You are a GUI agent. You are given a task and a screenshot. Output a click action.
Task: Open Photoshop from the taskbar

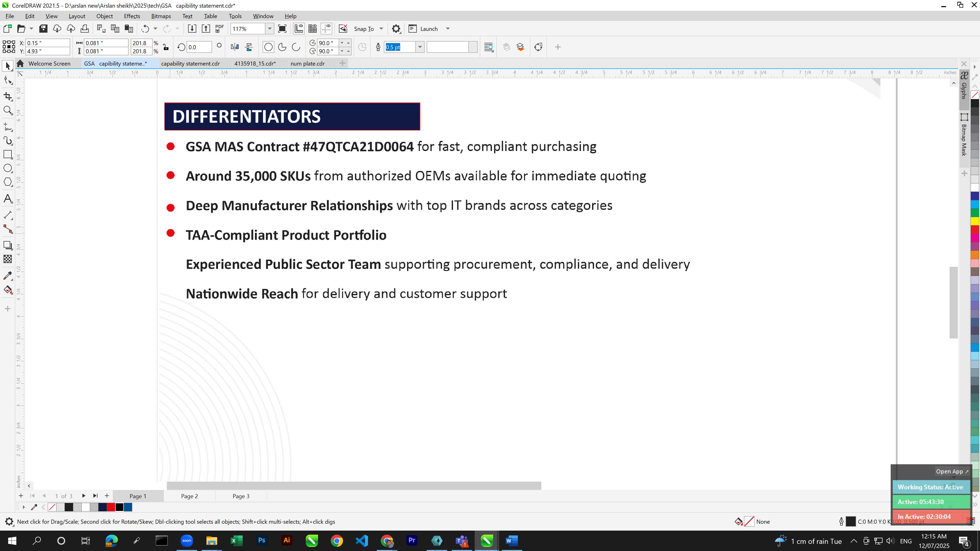click(262, 540)
